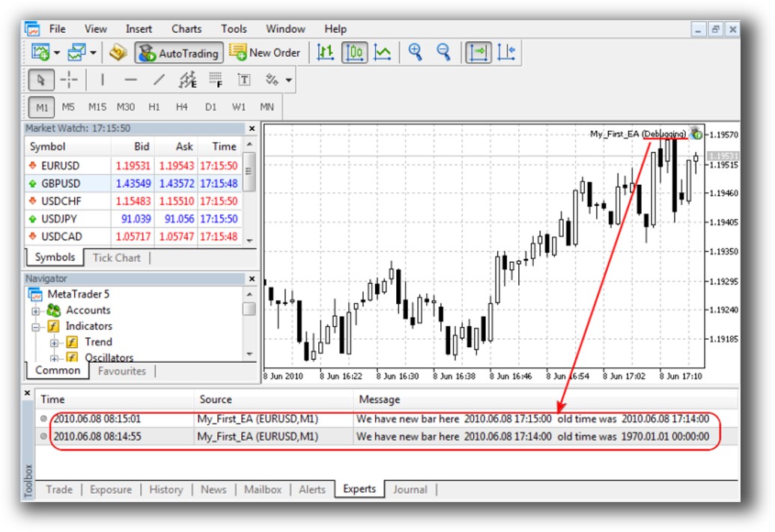
Task: Switch chart to Candlesticks mode
Action: pos(354,52)
